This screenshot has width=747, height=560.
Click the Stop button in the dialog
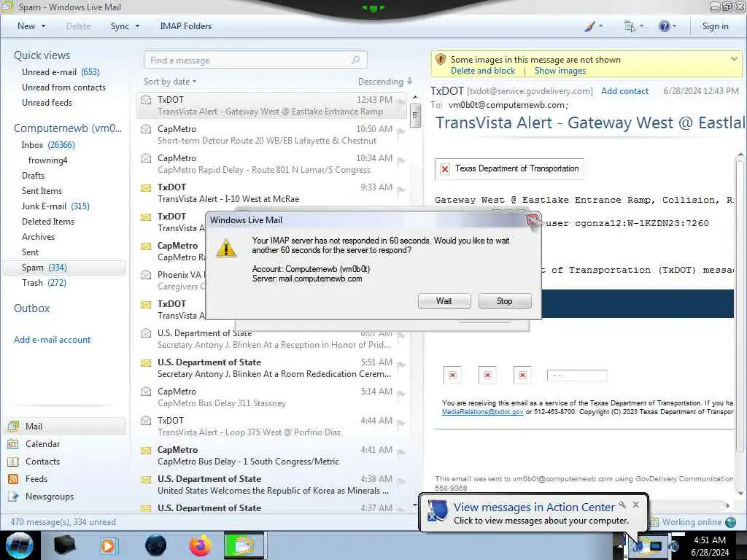pyautogui.click(x=505, y=301)
